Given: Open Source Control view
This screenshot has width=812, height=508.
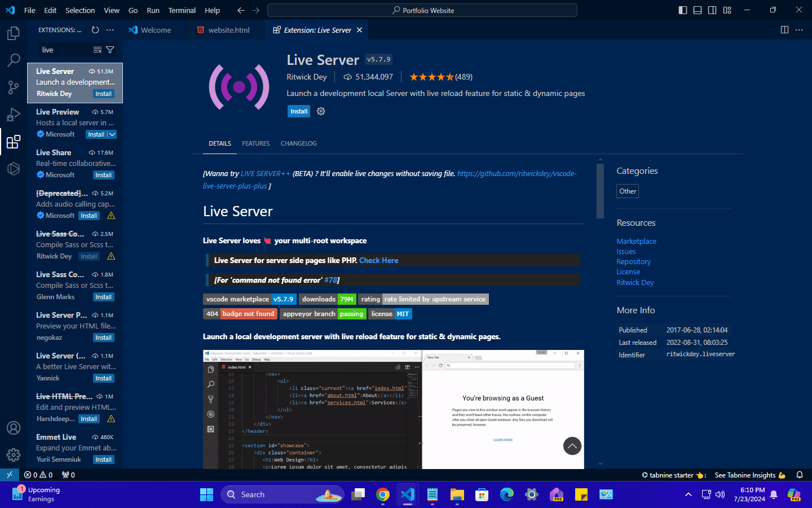Looking at the screenshot, I should tap(14, 87).
